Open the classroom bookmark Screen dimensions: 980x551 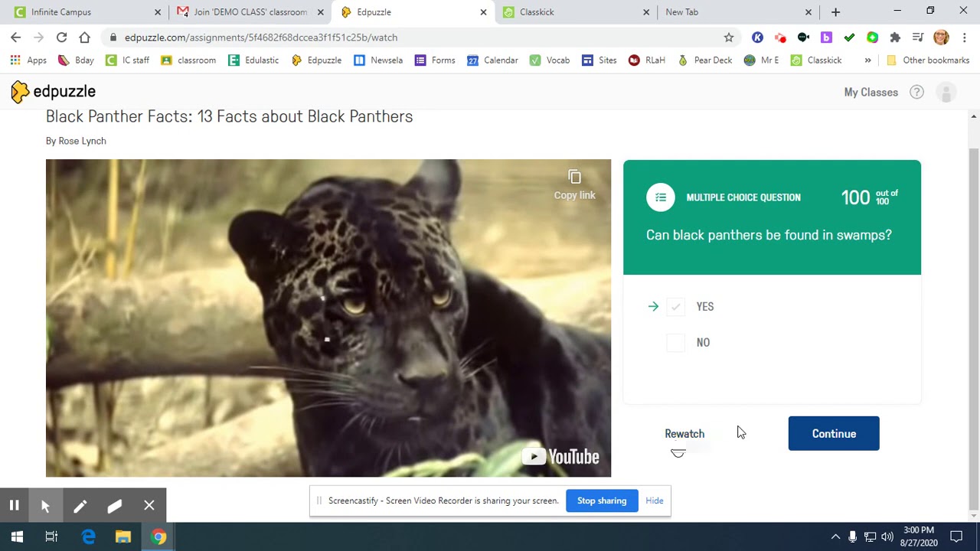click(188, 60)
